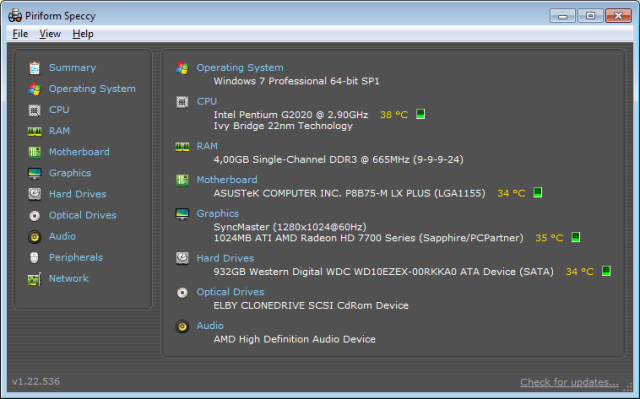
Task: Select Audio in the sidebar
Action: coord(62,236)
